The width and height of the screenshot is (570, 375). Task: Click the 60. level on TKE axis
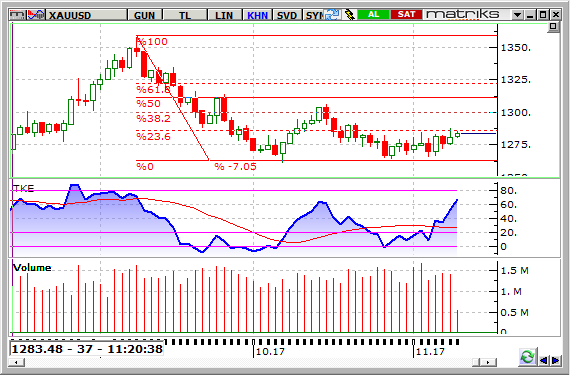click(x=509, y=205)
